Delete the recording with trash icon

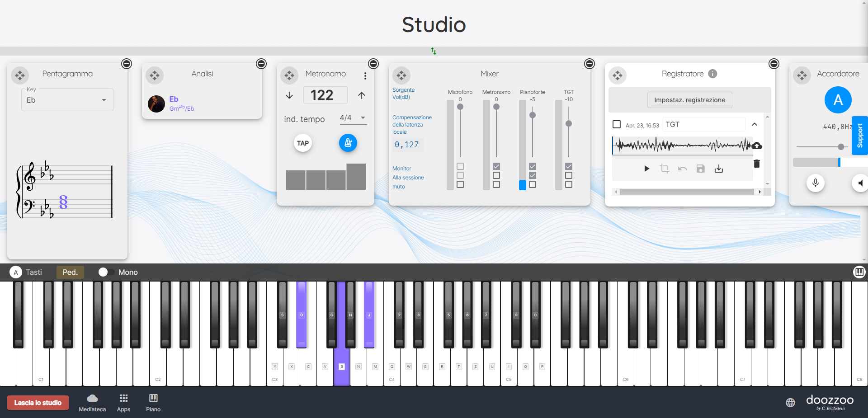[756, 164]
